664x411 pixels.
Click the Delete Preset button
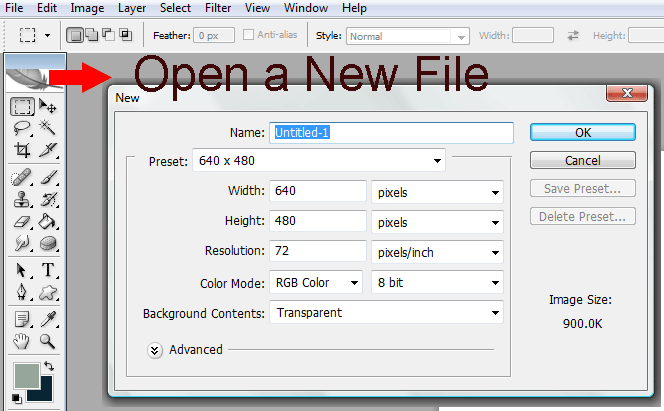tap(583, 216)
